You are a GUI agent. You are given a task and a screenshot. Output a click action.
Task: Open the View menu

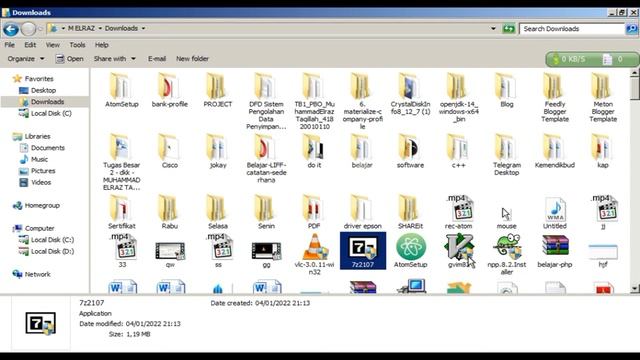(x=53, y=45)
